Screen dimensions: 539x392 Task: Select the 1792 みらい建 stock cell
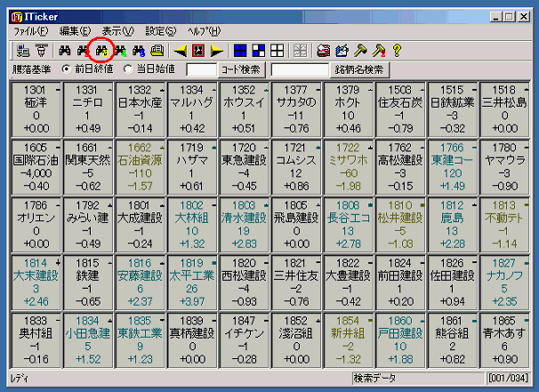click(x=88, y=225)
